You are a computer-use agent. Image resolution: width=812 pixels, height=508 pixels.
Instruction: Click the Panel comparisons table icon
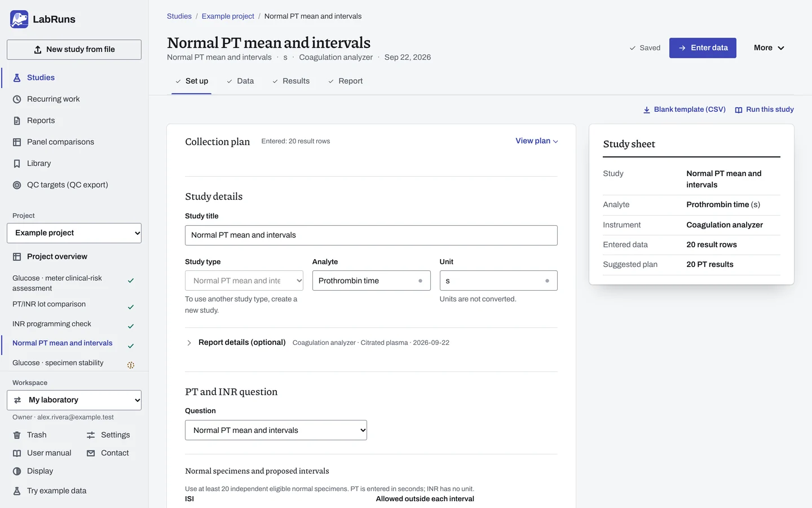[x=17, y=142]
